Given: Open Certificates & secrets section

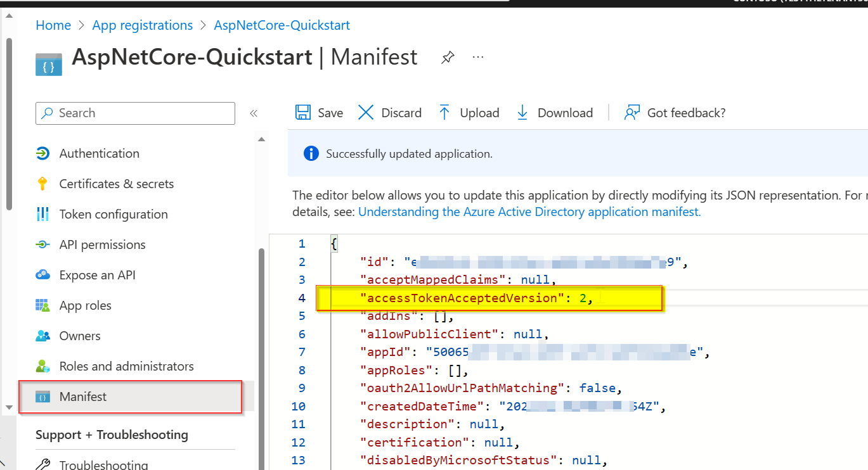Looking at the screenshot, I should (117, 184).
